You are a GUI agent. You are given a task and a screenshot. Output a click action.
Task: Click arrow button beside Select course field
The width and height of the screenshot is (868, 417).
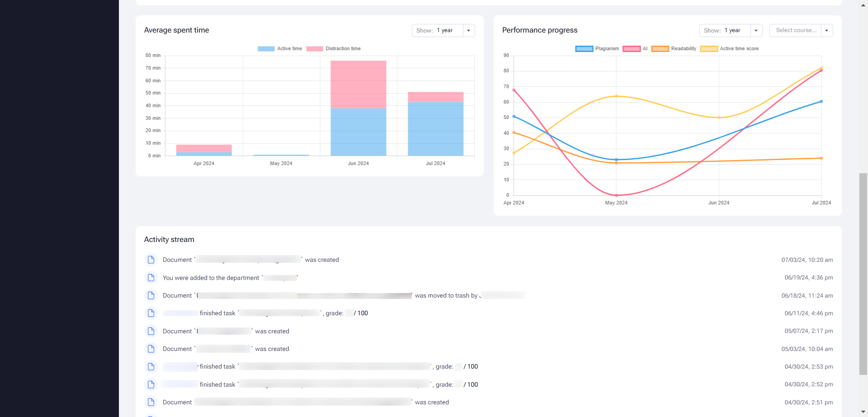coord(827,30)
